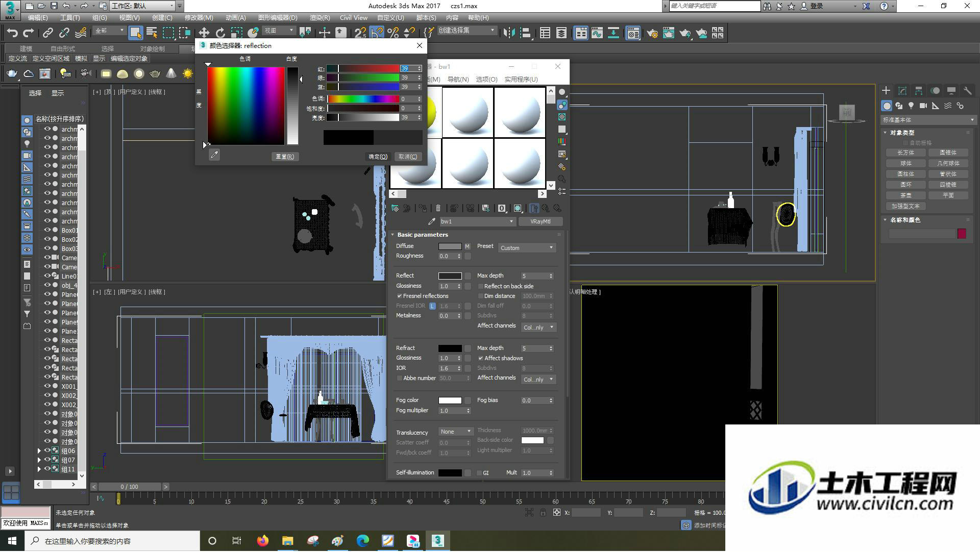
Task: Open Refract Affect channels dropdown
Action: coord(538,380)
